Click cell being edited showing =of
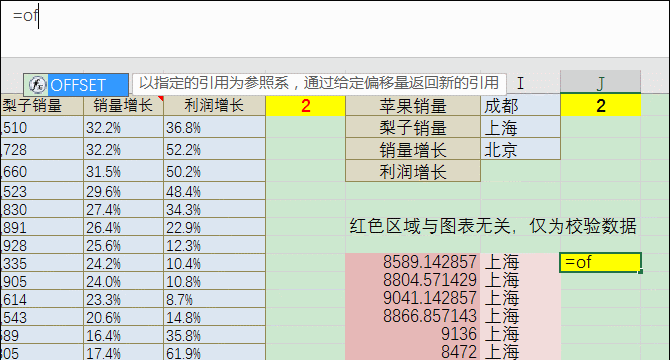The height and width of the screenshot is (360, 670). click(x=600, y=262)
